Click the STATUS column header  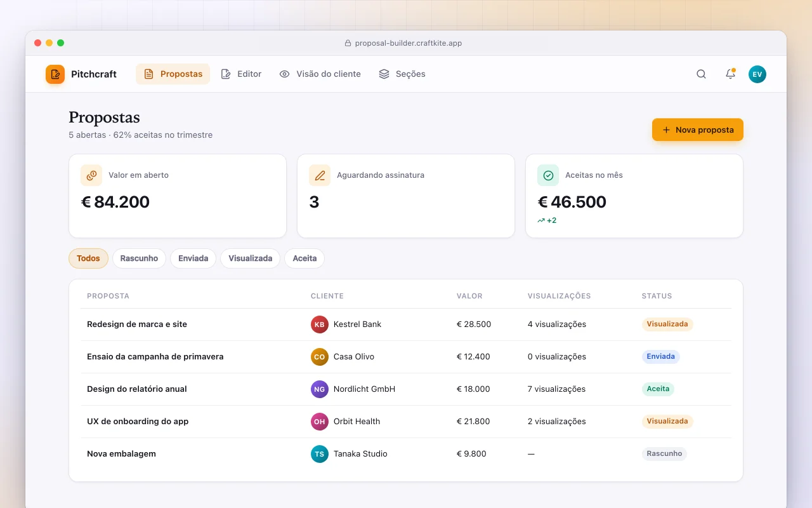[657, 296]
